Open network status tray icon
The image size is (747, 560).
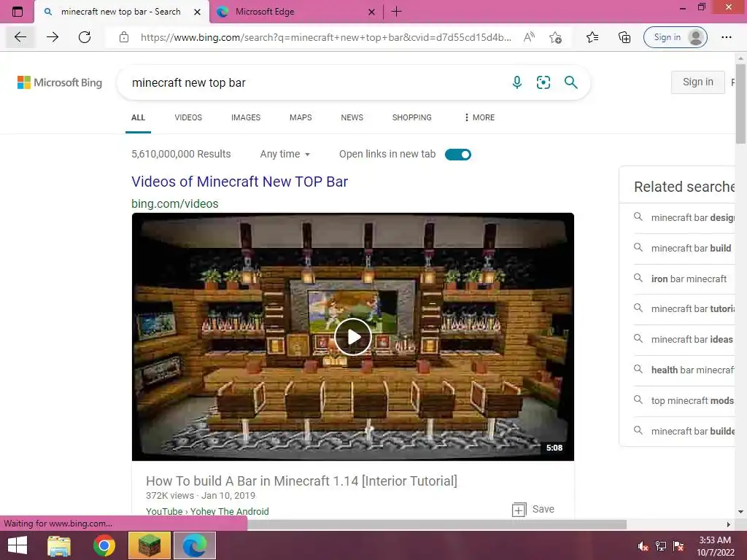coord(661,546)
